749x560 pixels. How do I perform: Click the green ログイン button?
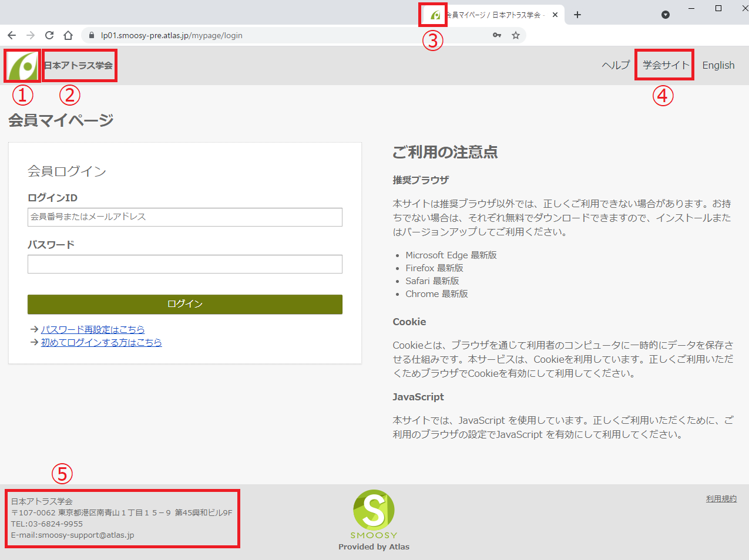pyautogui.click(x=185, y=304)
